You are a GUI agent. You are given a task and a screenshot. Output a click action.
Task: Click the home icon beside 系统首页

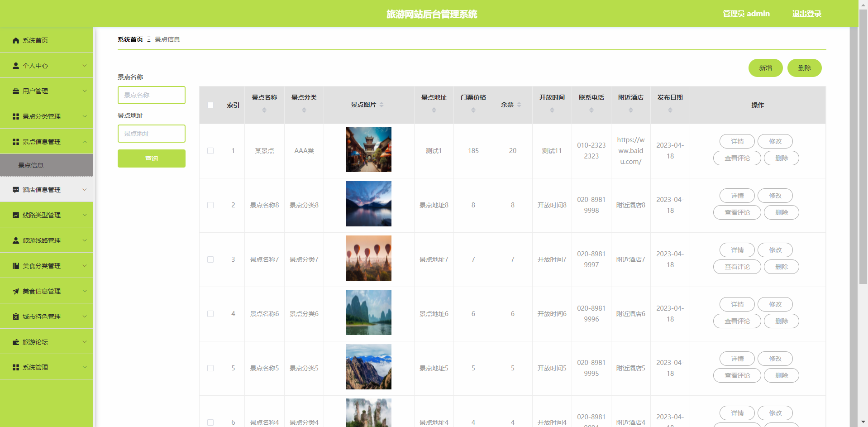(x=16, y=40)
